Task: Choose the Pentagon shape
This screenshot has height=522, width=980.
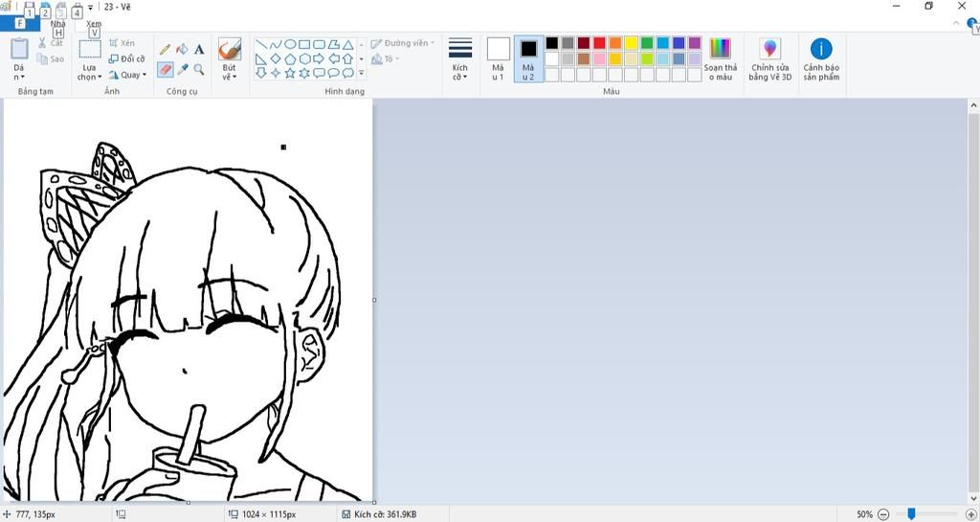Action: [x=290, y=58]
